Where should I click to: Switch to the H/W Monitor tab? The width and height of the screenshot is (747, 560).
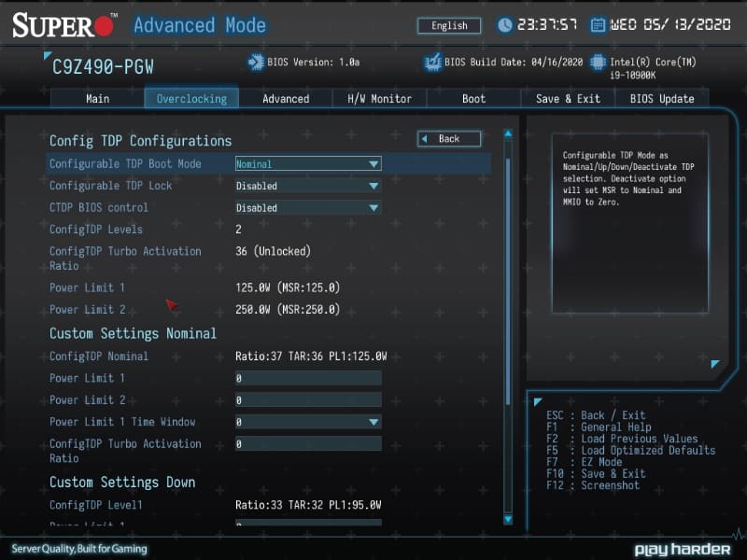[379, 98]
